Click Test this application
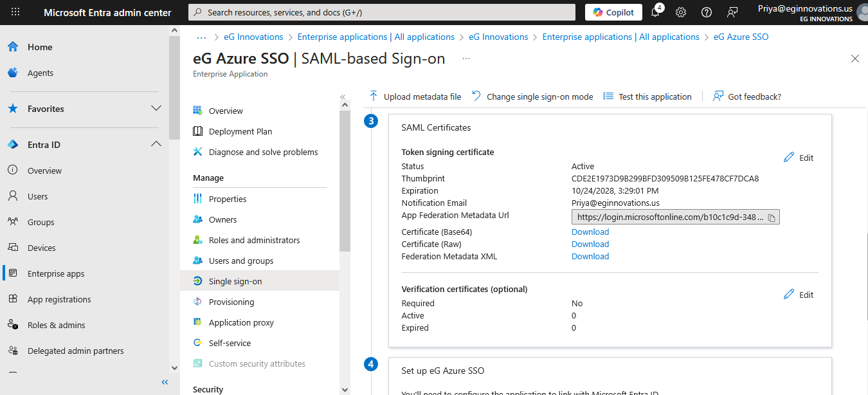This screenshot has width=868, height=395. (647, 96)
